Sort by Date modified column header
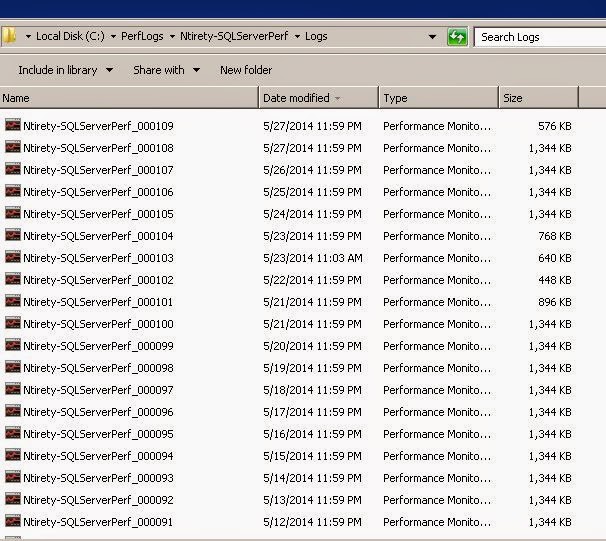 click(319, 98)
